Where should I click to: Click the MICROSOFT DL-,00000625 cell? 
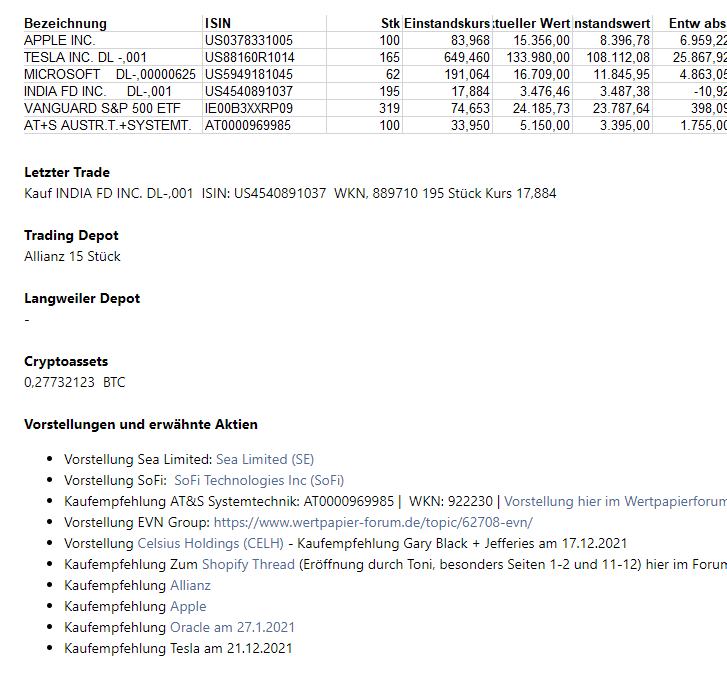click(110, 74)
